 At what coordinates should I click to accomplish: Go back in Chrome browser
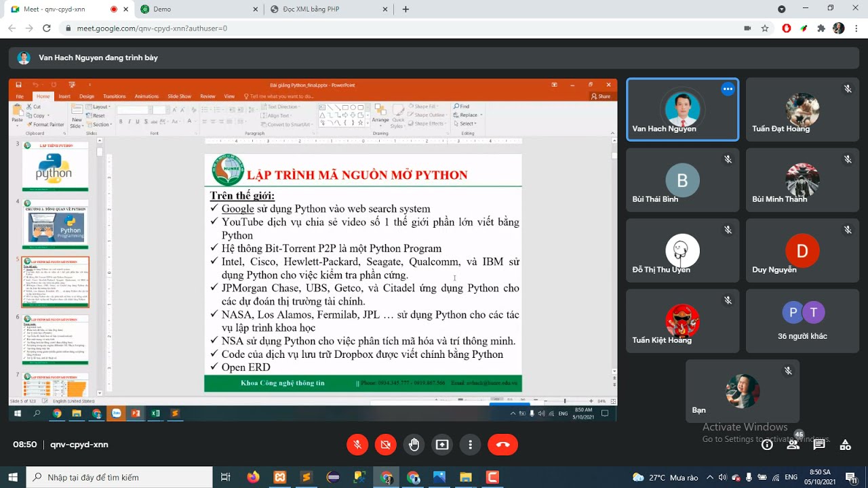click(12, 28)
